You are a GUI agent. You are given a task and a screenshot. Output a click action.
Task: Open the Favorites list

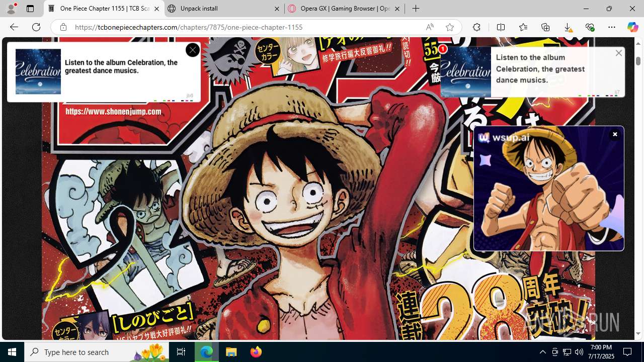(523, 27)
